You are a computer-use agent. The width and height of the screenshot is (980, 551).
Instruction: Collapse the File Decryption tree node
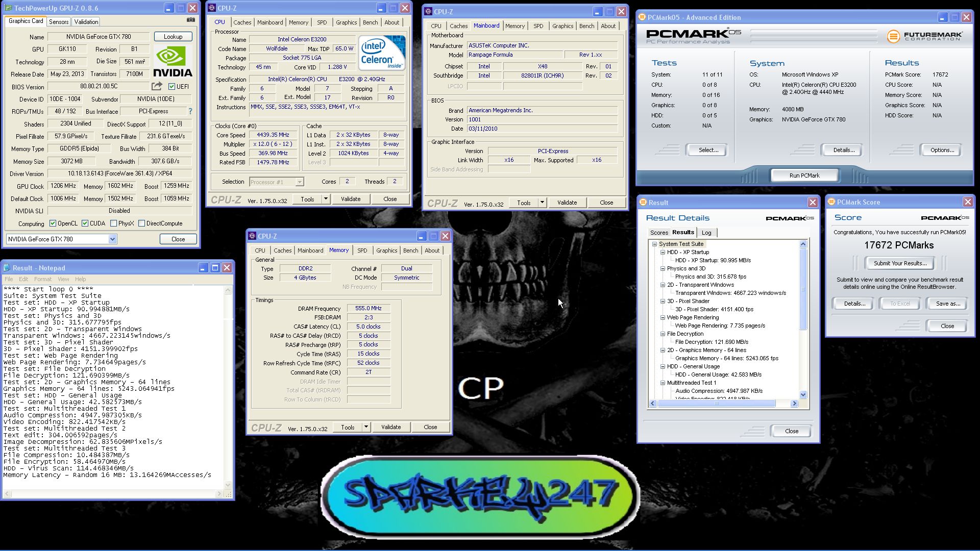(x=663, y=334)
